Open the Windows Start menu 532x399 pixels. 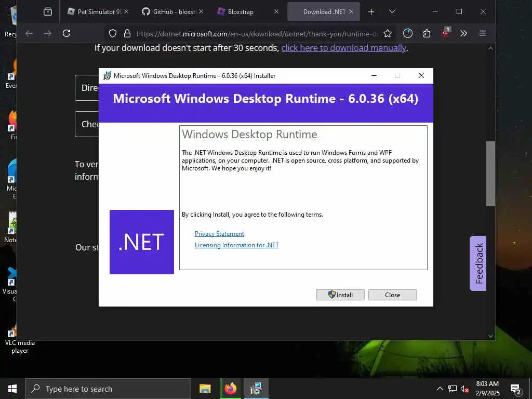click(12, 389)
